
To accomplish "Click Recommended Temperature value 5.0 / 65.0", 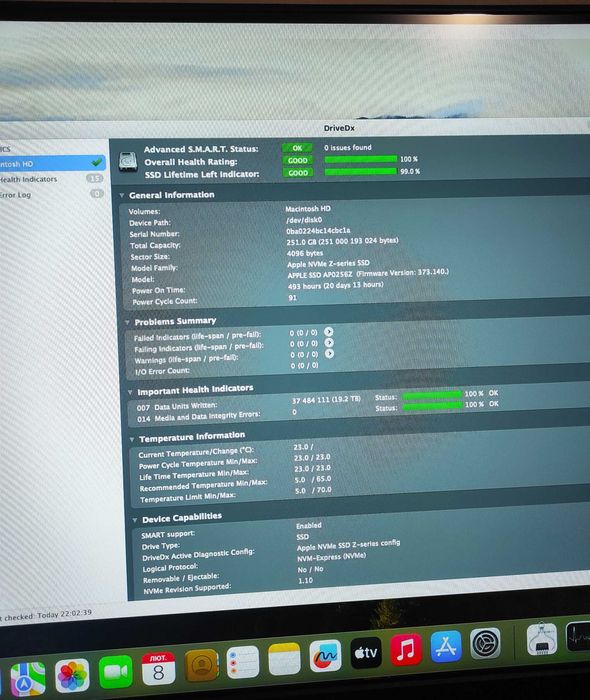I will [x=312, y=479].
